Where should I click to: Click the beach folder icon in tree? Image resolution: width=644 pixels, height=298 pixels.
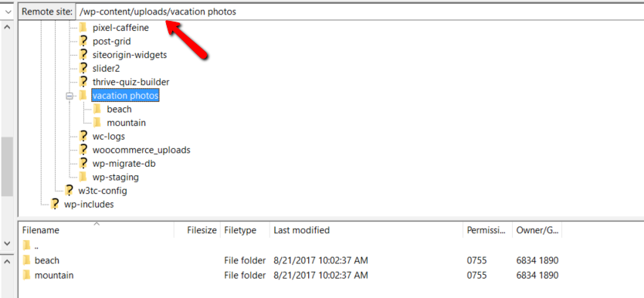(97, 109)
